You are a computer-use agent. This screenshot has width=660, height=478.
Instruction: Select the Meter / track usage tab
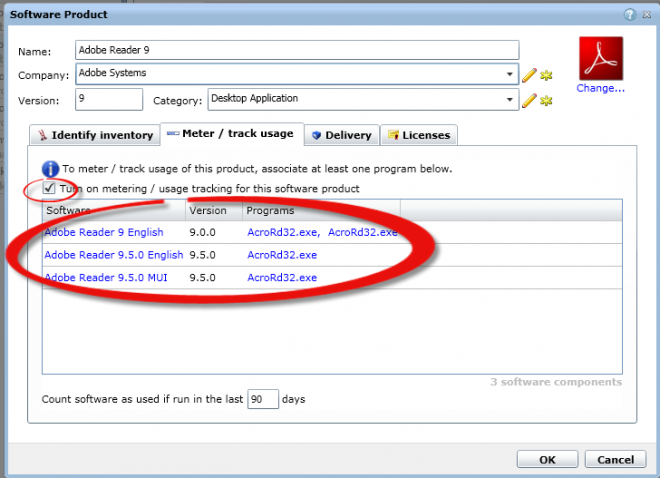pos(232,134)
